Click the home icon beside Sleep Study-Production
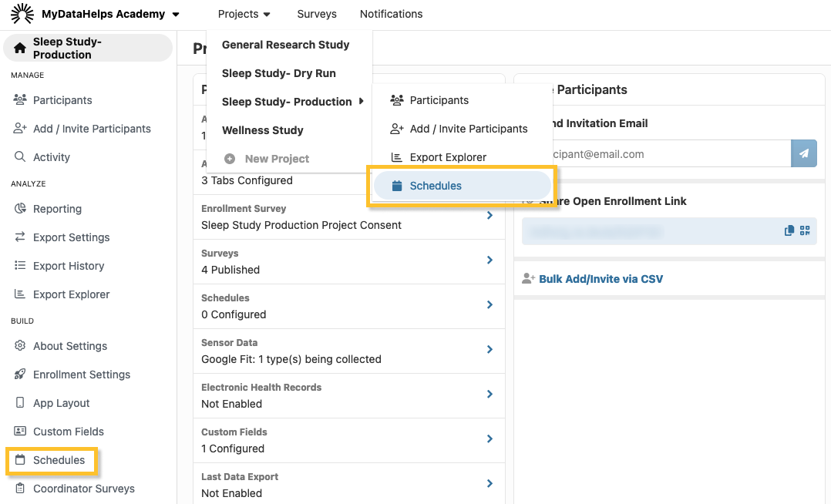Viewport: 831px width, 504px height. pyautogui.click(x=20, y=48)
